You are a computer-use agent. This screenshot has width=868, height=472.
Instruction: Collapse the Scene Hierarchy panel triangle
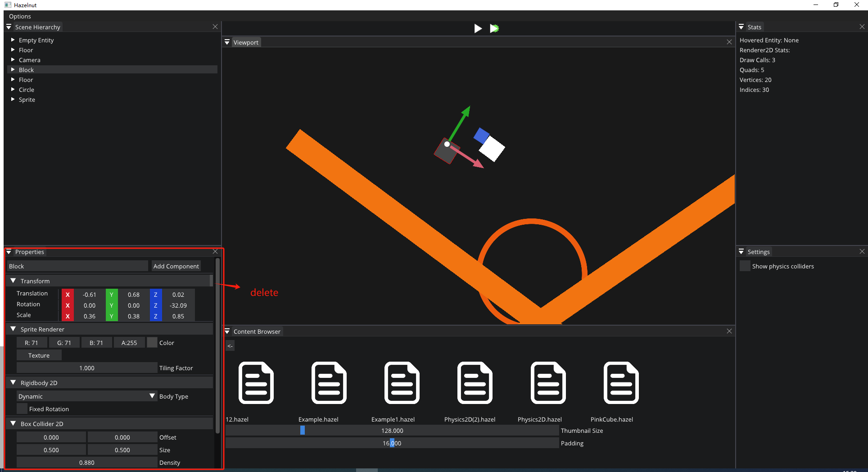click(x=9, y=27)
